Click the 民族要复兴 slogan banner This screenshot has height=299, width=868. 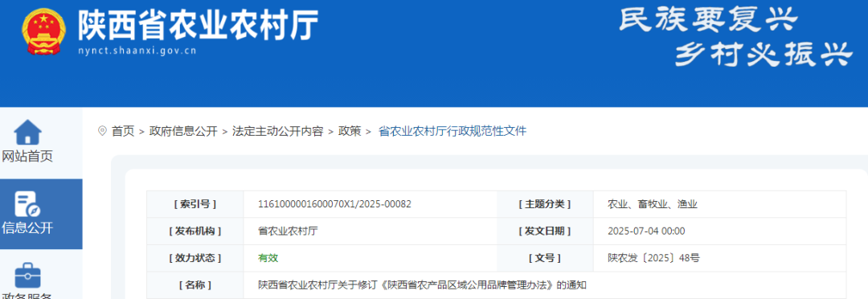pyautogui.click(x=709, y=20)
